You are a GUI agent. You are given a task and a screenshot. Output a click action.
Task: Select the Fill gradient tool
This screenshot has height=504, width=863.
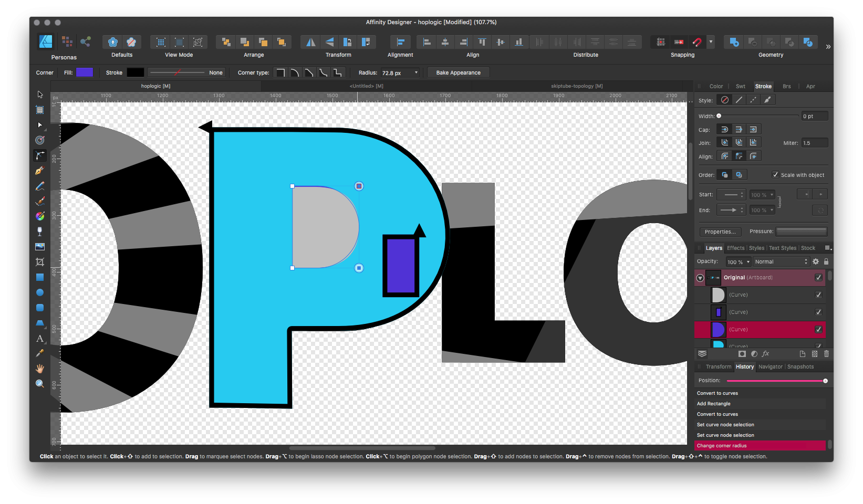pos(40,216)
